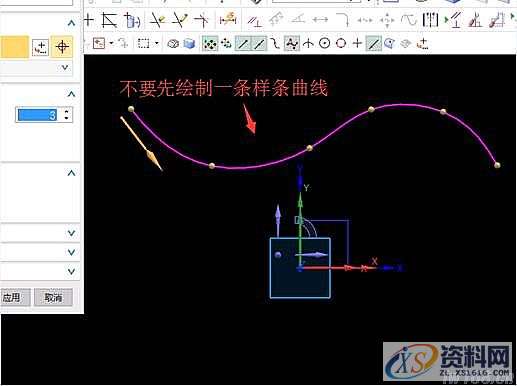Viewport: 517px width, 386px height.
Task: Open the Geometric Constraints tool
Action: (x=254, y=21)
